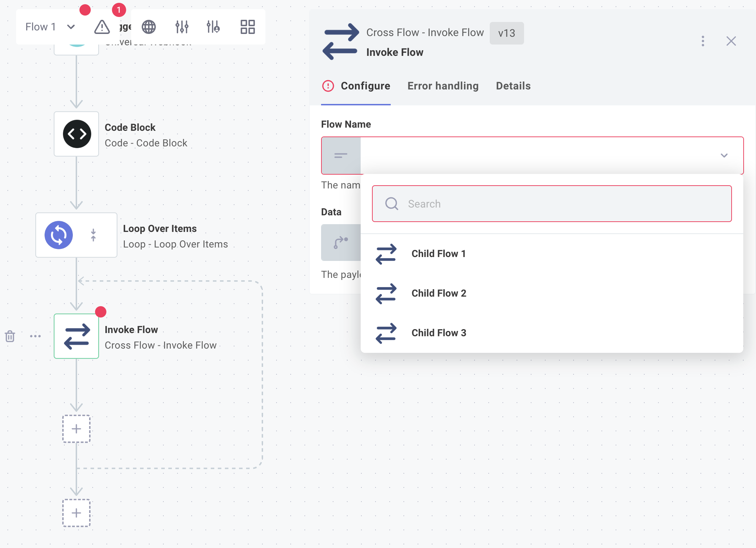The width and height of the screenshot is (756, 548).
Task: Click the grid view icon toggle
Action: click(247, 27)
